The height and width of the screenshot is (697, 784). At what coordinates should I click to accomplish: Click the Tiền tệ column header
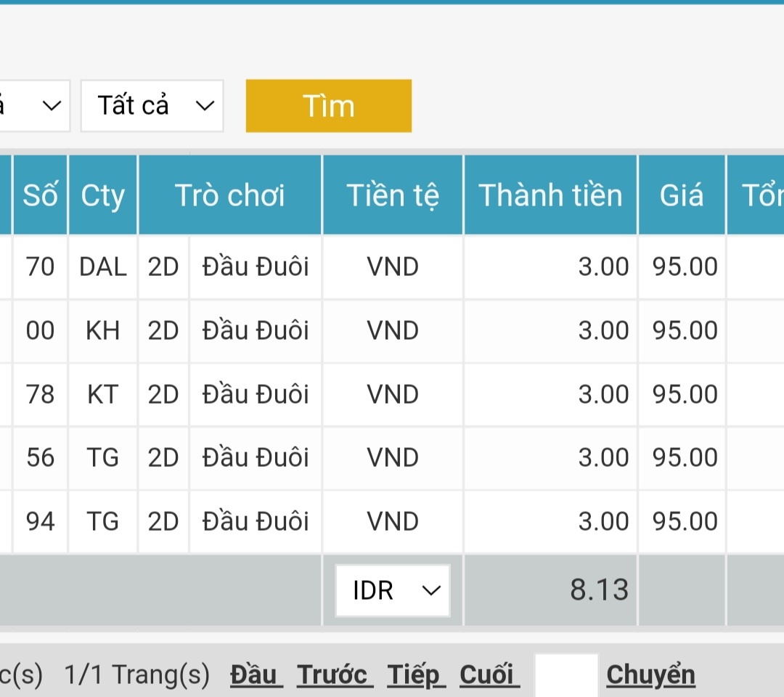pyautogui.click(x=393, y=195)
